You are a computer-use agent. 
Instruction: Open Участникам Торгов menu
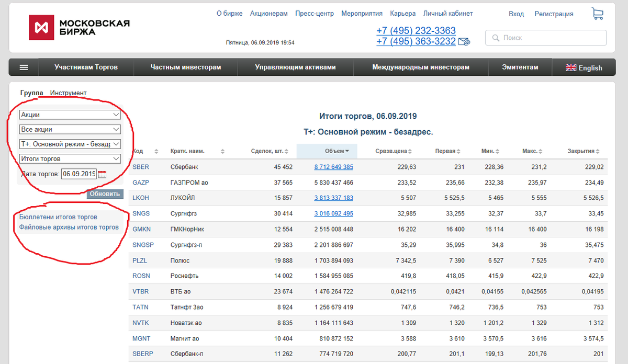tap(86, 67)
